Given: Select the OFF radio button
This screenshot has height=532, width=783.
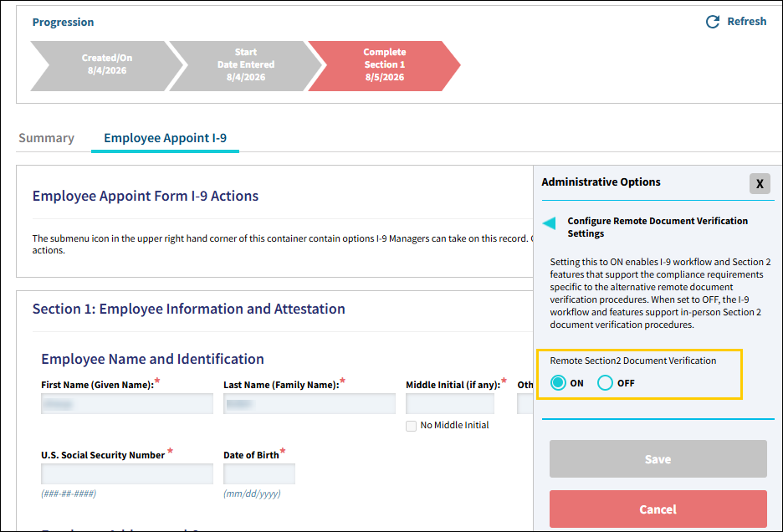Looking at the screenshot, I should pyautogui.click(x=605, y=383).
